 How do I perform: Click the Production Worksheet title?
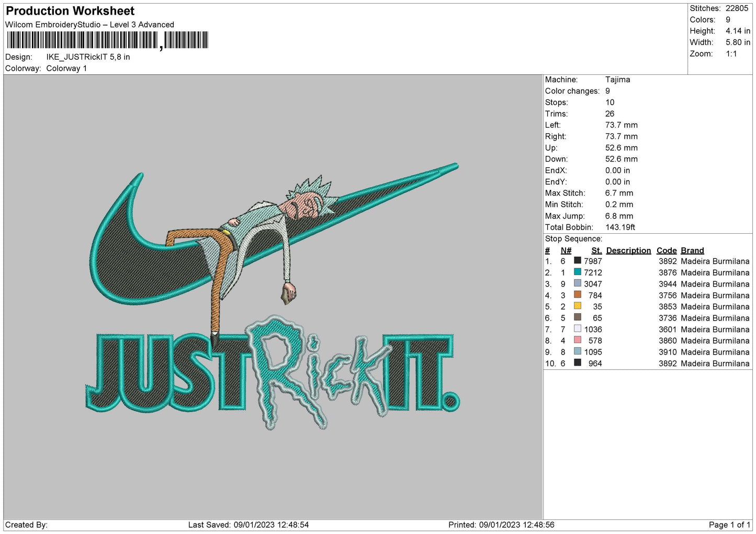(70, 11)
